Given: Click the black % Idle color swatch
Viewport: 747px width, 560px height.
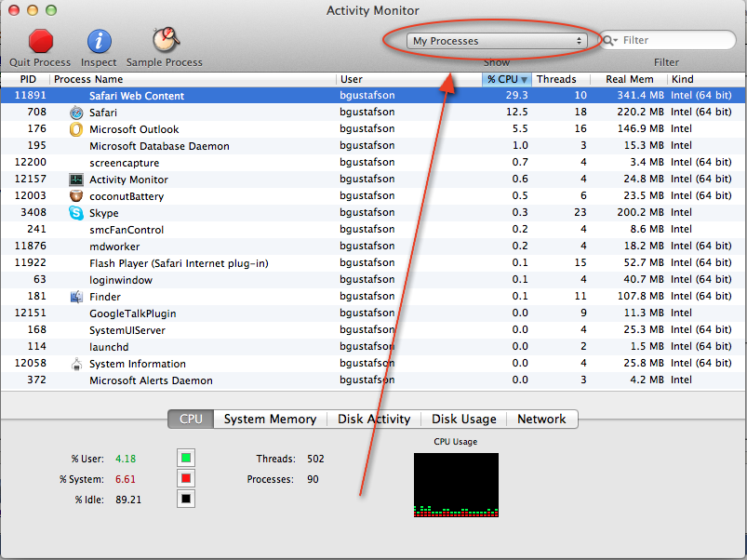Looking at the screenshot, I should pyautogui.click(x=186, y=499).
